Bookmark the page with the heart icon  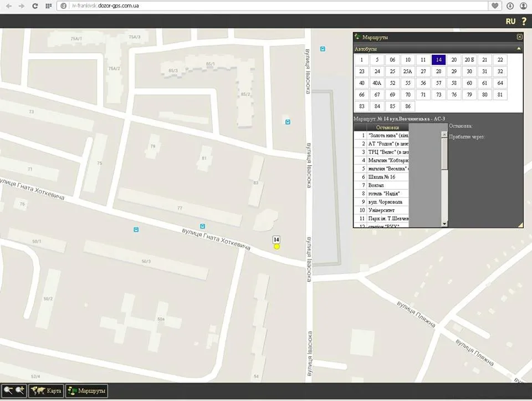click(495, 6)
